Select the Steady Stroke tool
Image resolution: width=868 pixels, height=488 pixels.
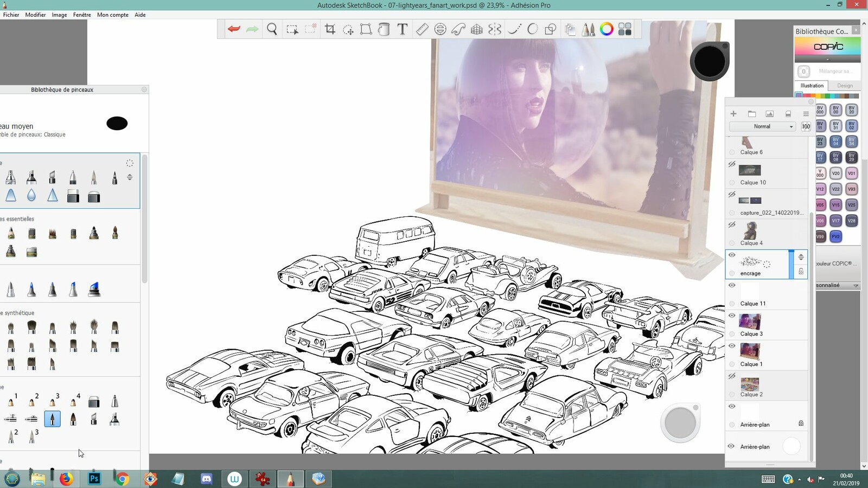(x=514, y=29)
